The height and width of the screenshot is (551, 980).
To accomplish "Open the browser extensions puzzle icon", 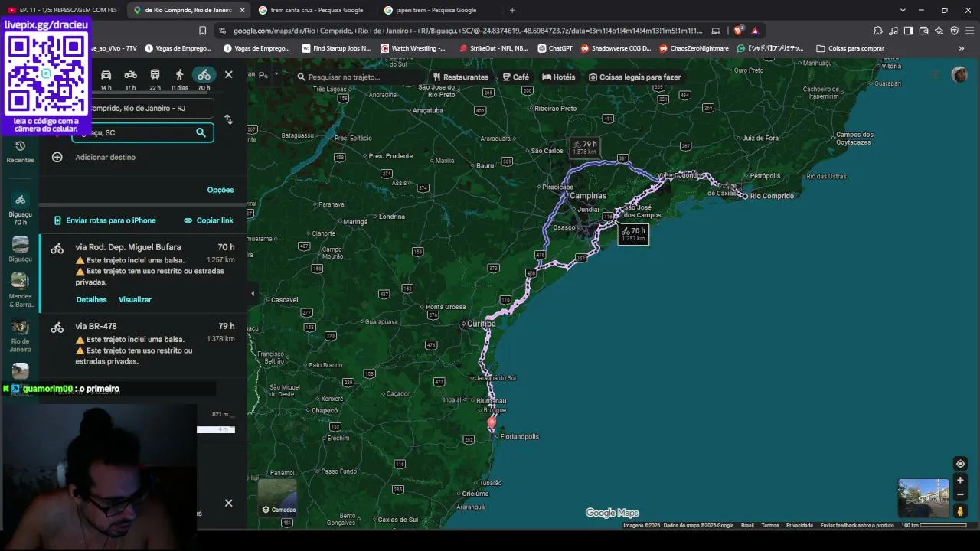I will pos(878,31).
